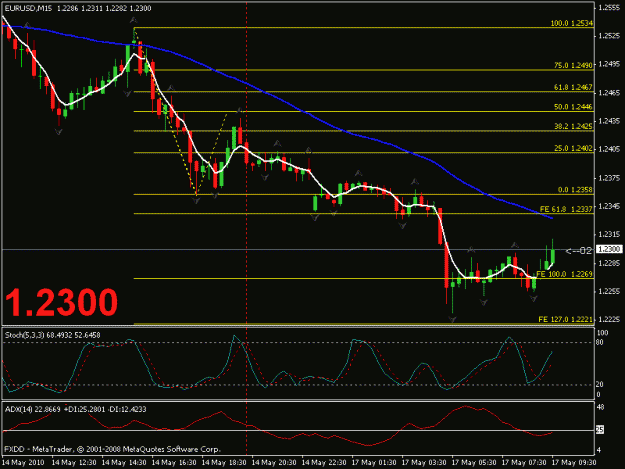625x469 pixels.
Task: Click the 0.0 1.2358 Fibonacci label
Action: pos(575,190)
